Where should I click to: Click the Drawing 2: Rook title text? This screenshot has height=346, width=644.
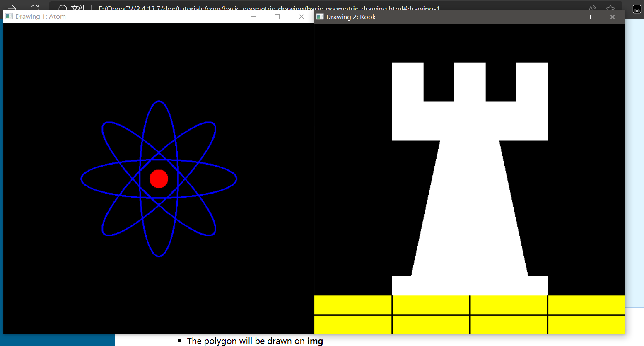[x=351, y=17]
